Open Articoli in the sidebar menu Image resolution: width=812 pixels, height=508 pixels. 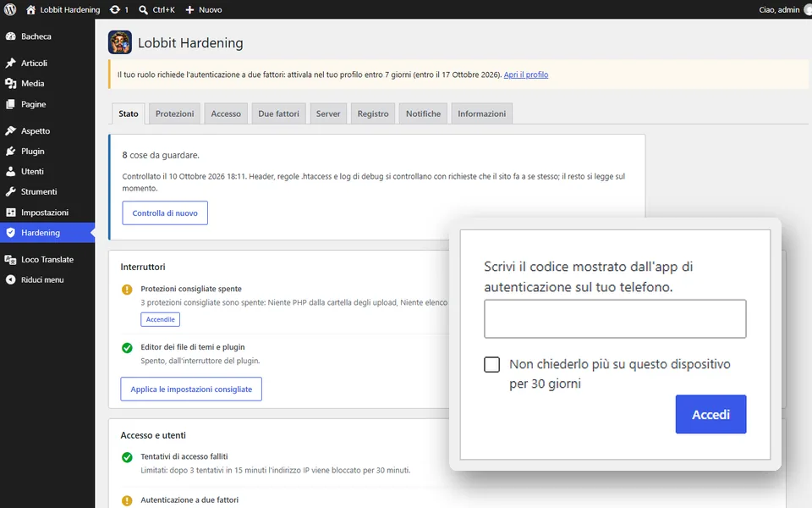point(34,63)
